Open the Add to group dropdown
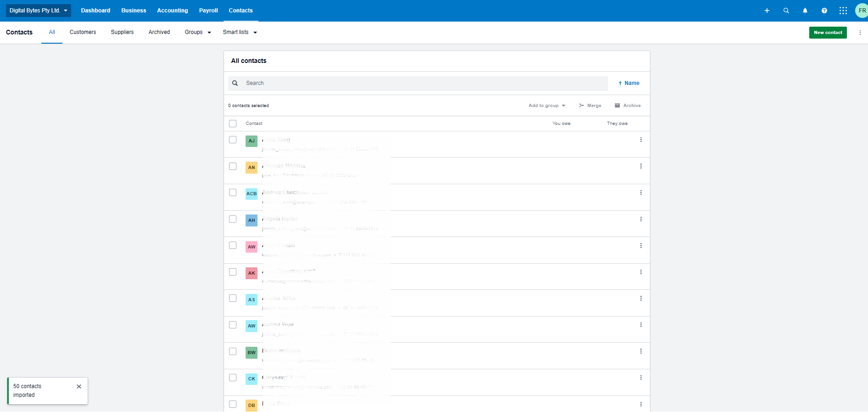This screenshot has width=868, height=412. tap(547, 106)
